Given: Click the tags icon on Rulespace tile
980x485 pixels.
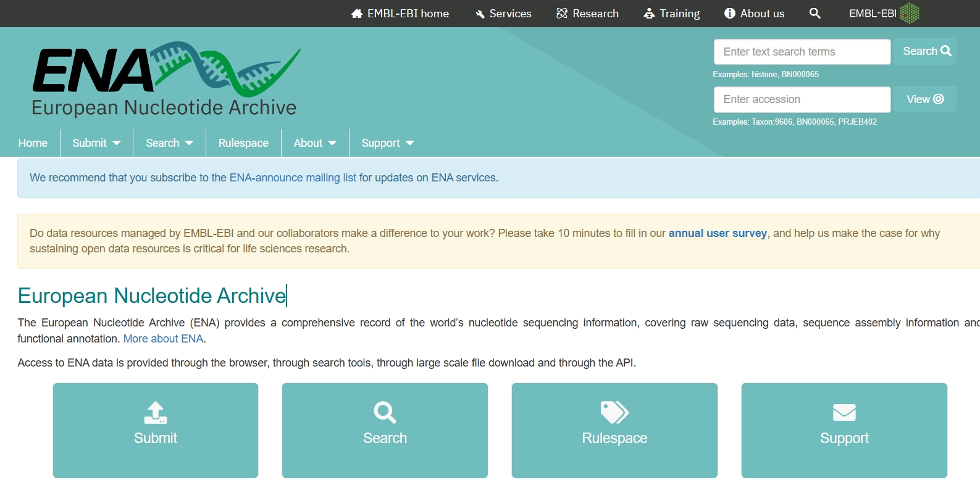Looking at the screenshot, I should 614,412.
